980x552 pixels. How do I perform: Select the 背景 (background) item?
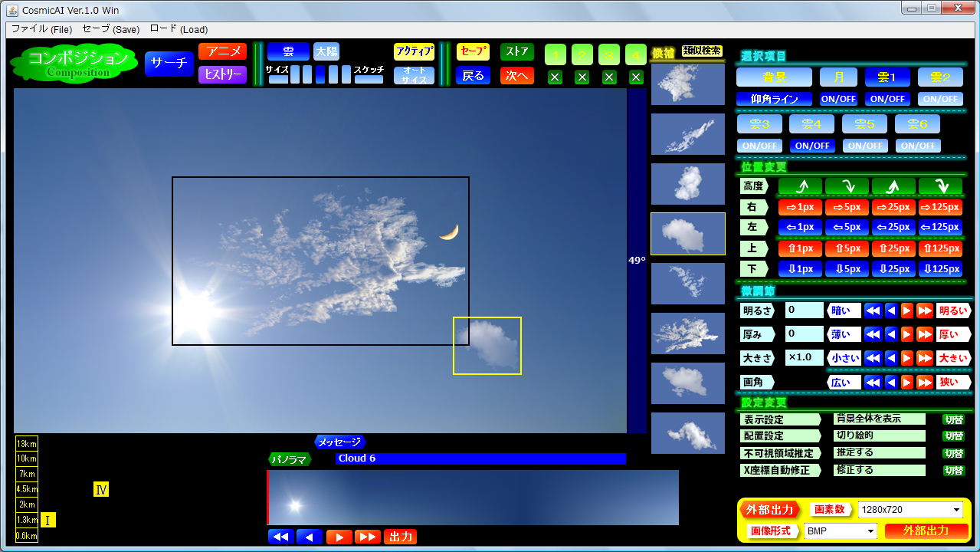pos(774,77)
